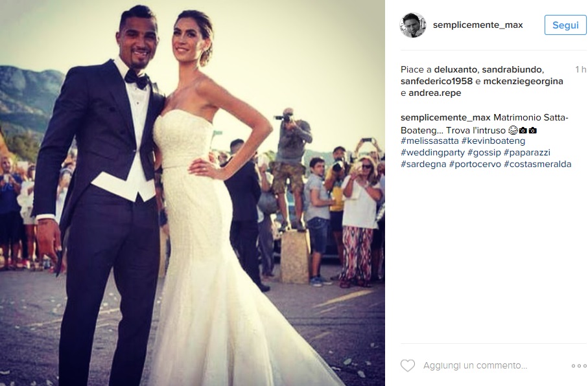Open the #portocervo hashtag

[x=475, y=164]
